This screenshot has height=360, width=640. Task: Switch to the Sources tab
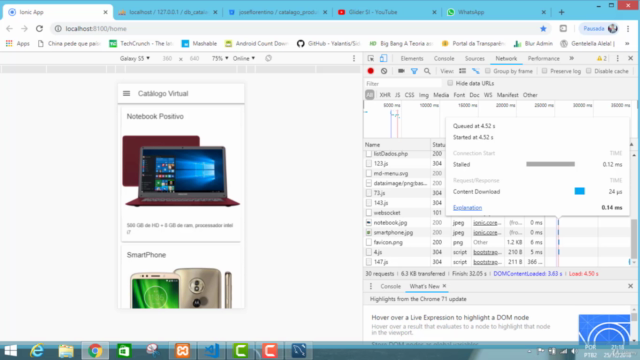tap(474, 58)
